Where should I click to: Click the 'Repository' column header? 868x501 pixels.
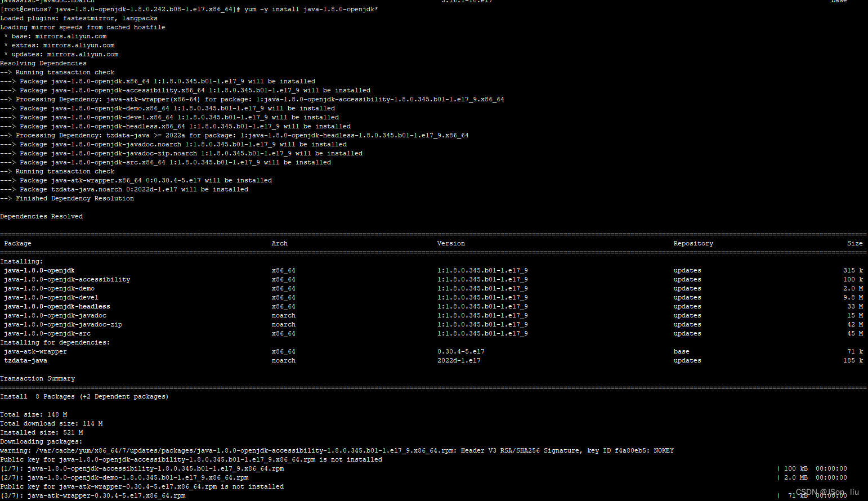coord(693,244)
